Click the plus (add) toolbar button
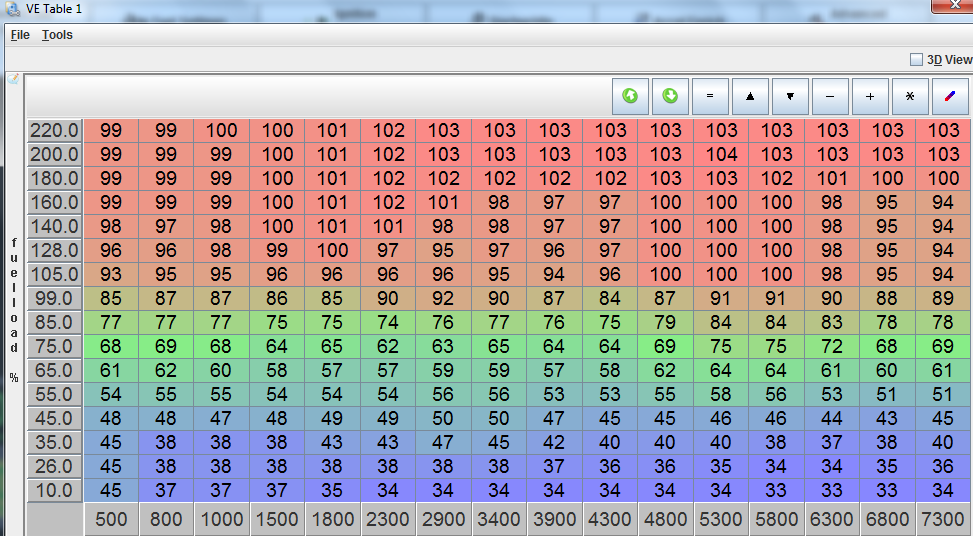This screenshot has width=973, height=536. [870, 96]
